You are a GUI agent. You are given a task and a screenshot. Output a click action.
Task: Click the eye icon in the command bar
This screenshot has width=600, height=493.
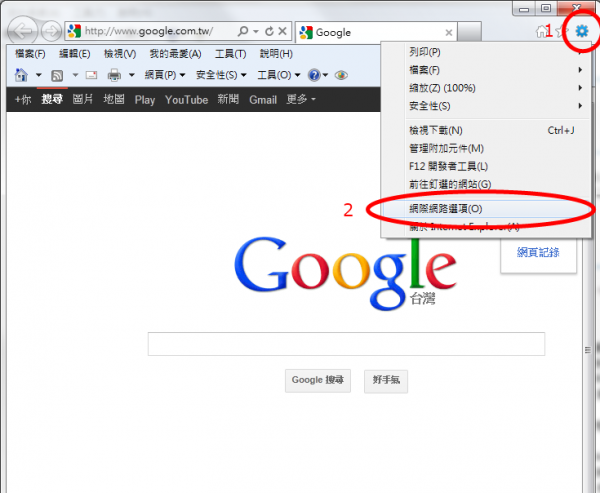(341, 75)
